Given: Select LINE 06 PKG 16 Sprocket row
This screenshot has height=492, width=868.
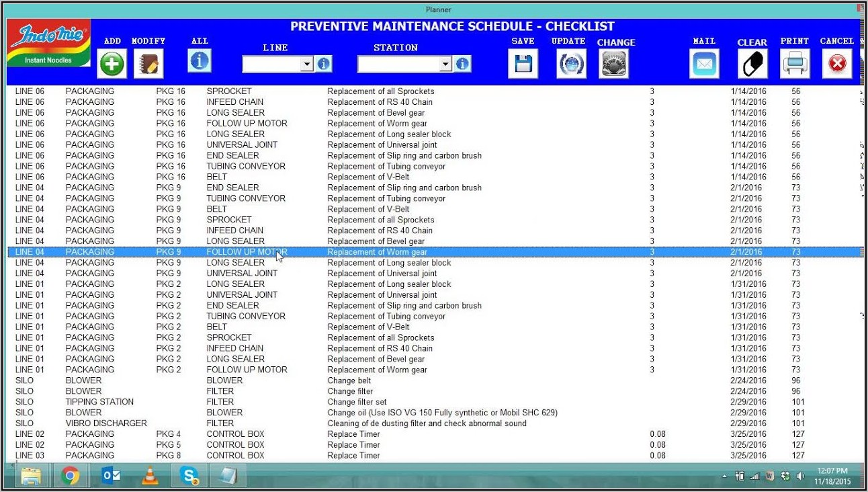Looking at the screenshot, I should (x=269, y=91).
